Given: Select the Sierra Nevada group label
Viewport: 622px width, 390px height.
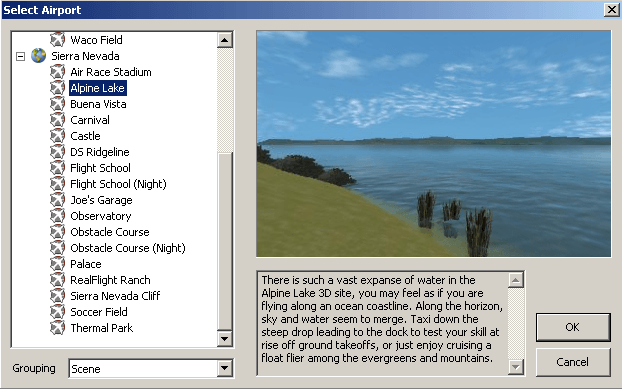Looking at the screenshot, I should tap(85, 56).
